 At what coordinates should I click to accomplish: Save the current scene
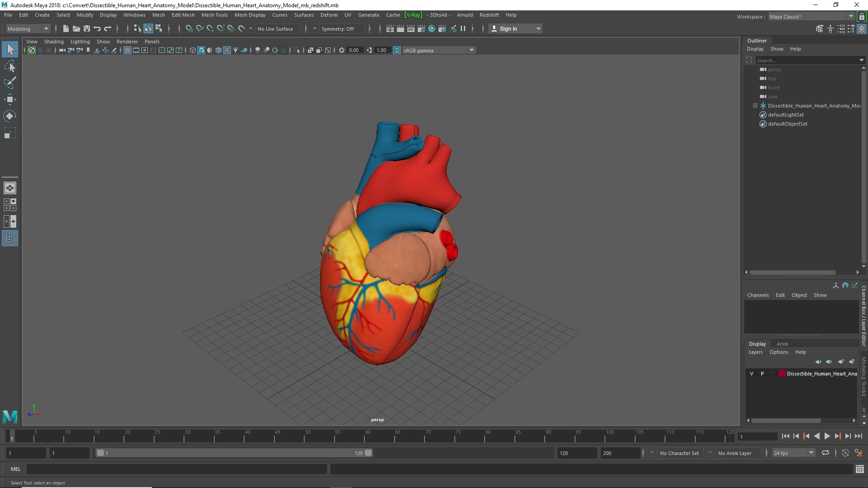pos(86,28)
